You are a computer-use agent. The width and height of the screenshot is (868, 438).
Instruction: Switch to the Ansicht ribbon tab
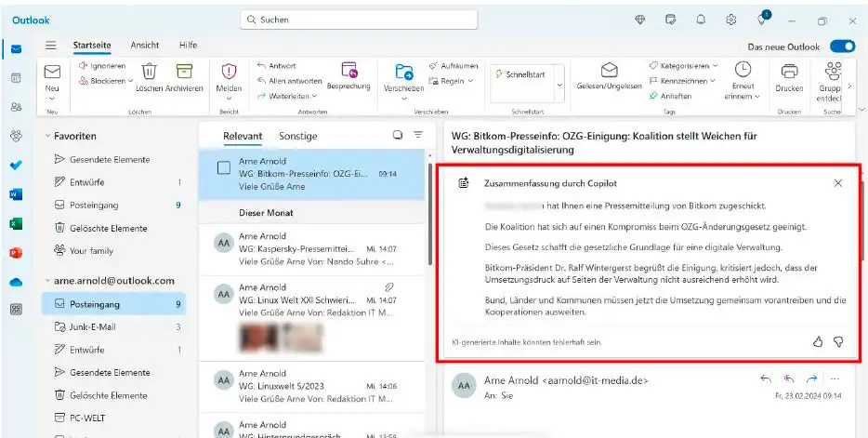(144, 45)
